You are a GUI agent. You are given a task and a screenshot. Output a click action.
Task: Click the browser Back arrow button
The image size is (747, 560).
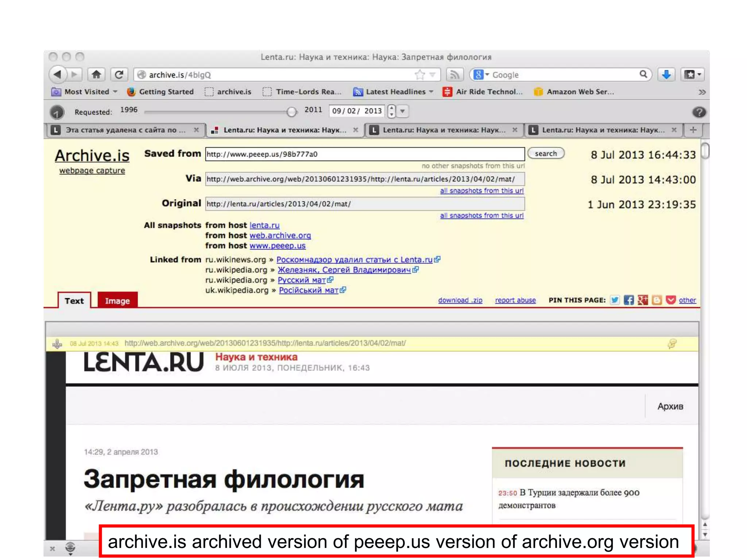click(x=58, y=75)
